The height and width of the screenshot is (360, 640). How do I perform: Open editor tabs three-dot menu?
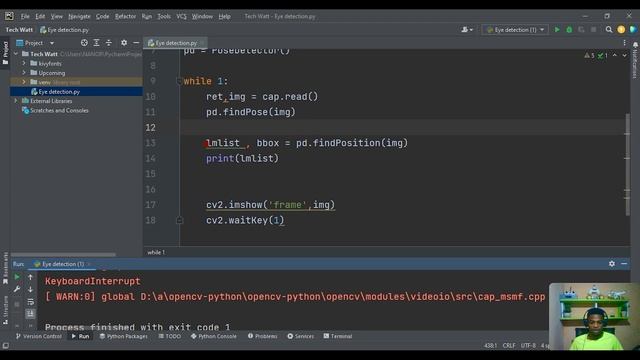624,43
